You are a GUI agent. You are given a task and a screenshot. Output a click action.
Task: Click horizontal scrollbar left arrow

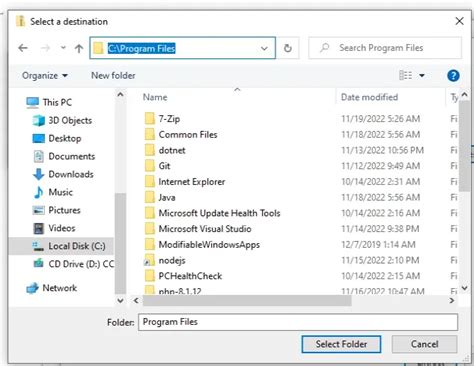coord(136,301)
